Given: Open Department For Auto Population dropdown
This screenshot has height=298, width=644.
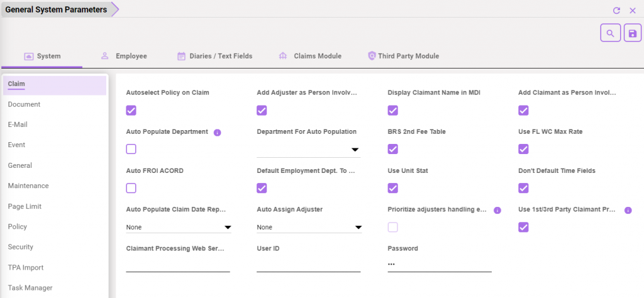Looking at the screenshot, I should (309, 150).
